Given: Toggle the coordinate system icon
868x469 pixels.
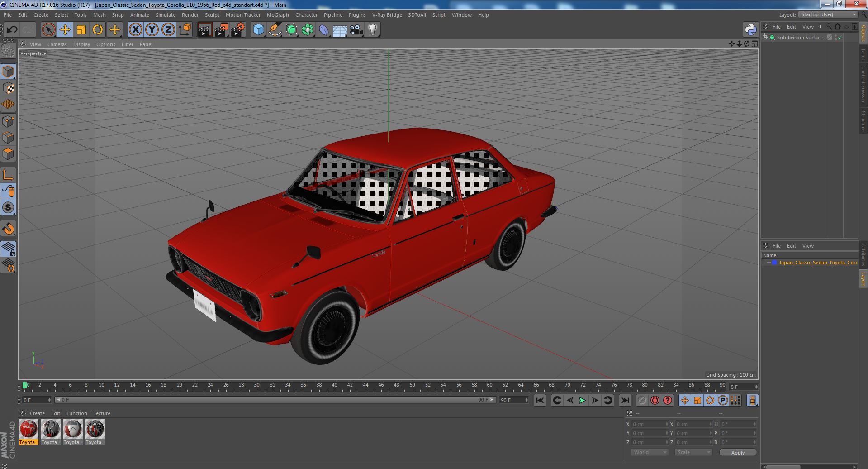Looking at the screenshot, I should coord(185,30).
